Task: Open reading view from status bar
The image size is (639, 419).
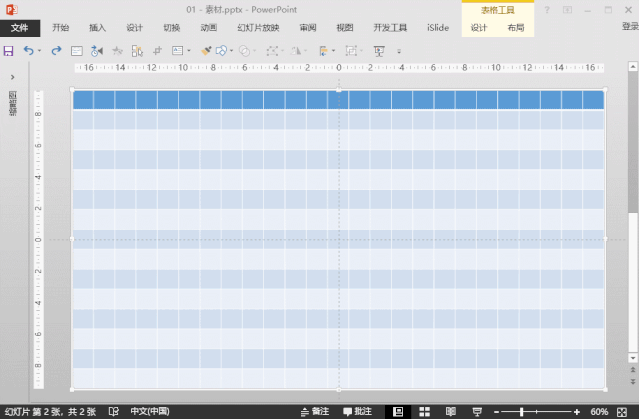Action: (x=450, y=411)
